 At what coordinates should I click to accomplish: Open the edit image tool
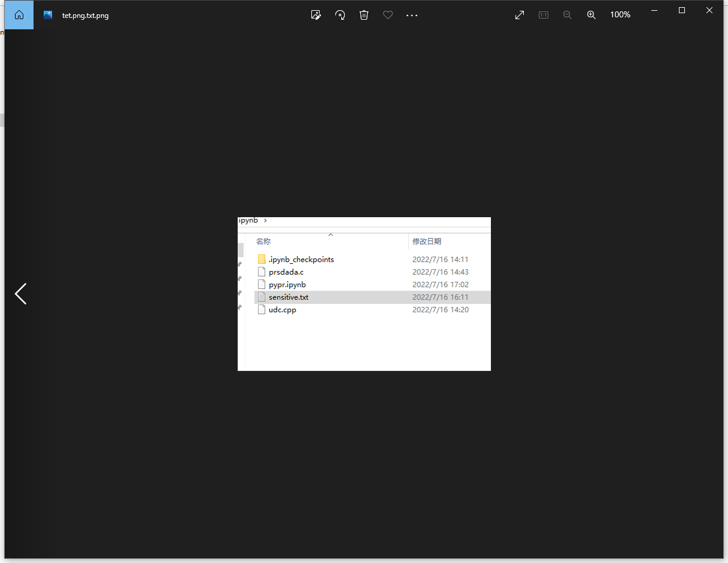tap(316, 15)
